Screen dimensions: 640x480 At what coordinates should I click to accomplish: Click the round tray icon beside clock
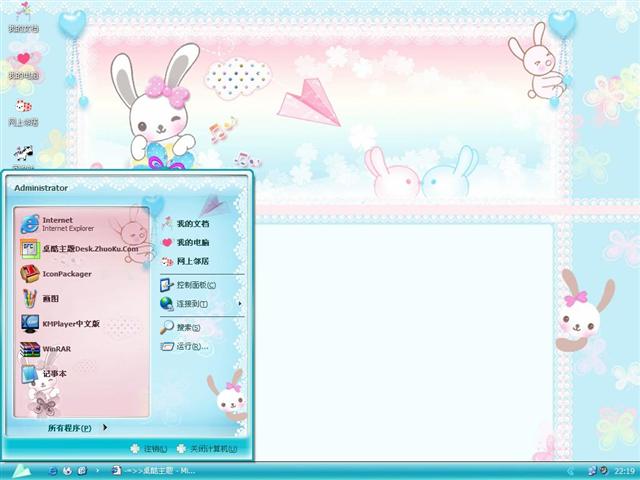click(x=604, y=471)
